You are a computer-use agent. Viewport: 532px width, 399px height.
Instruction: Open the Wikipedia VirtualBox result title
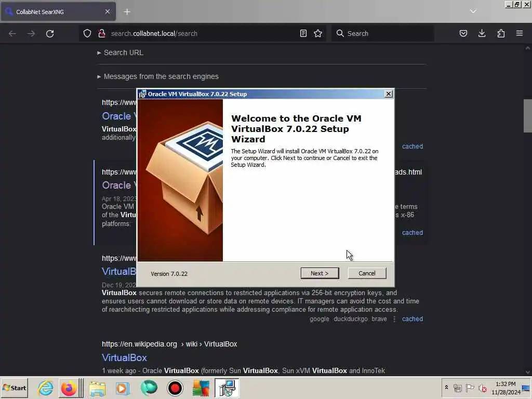point(124,357)
